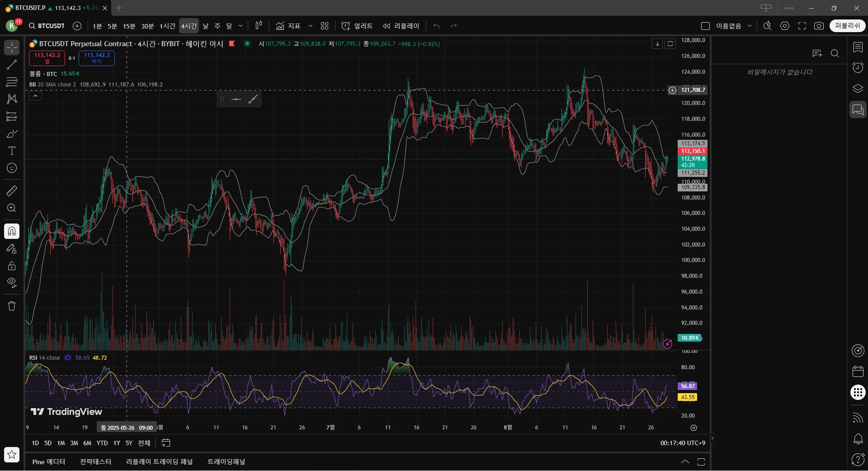
Task: Open the indicator templates dropdown arrow
Action: coord(311,26)
